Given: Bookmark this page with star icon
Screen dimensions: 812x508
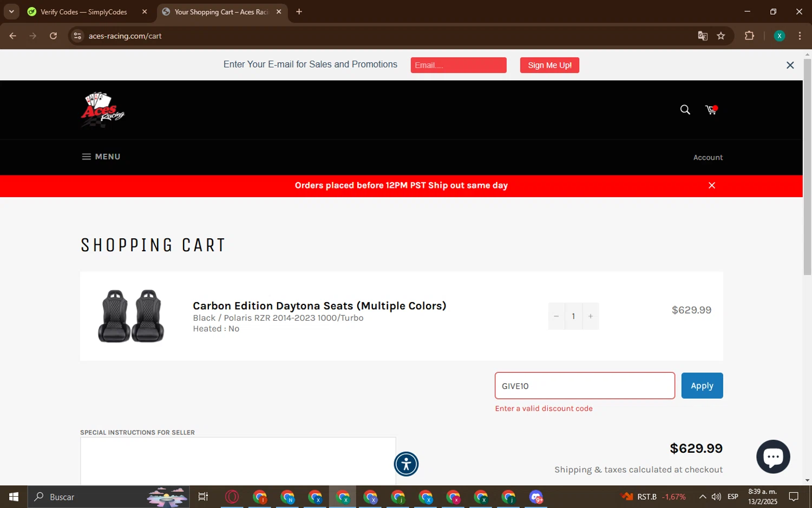Looking at the screenshot, I should click(721, 36).
